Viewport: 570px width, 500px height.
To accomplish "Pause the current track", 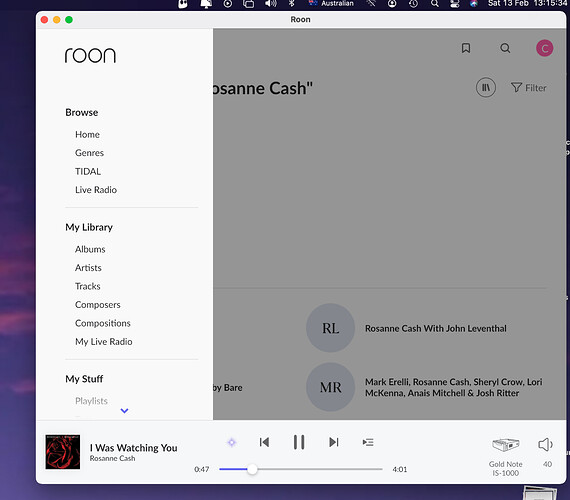I will (x=299, y=442).
